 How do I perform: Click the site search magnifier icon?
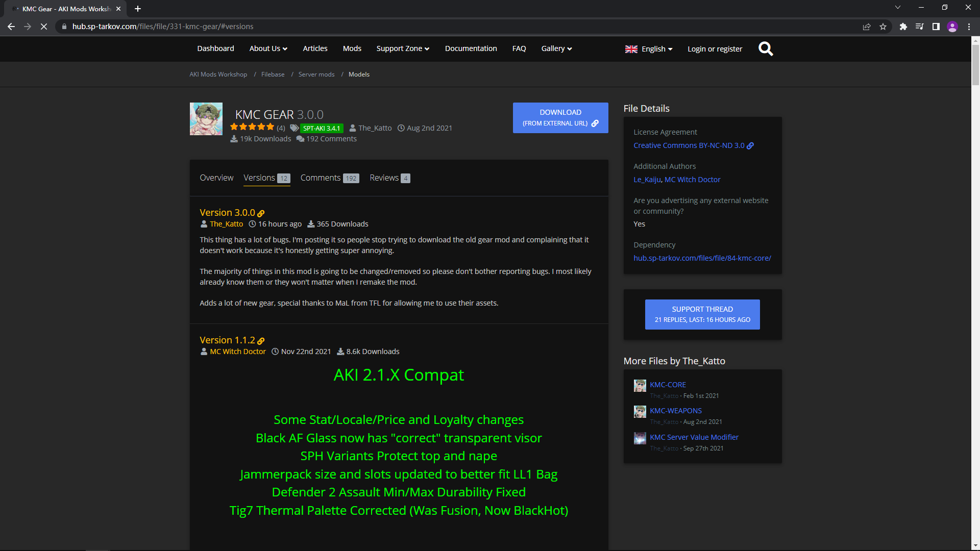(x=765, y=49)
